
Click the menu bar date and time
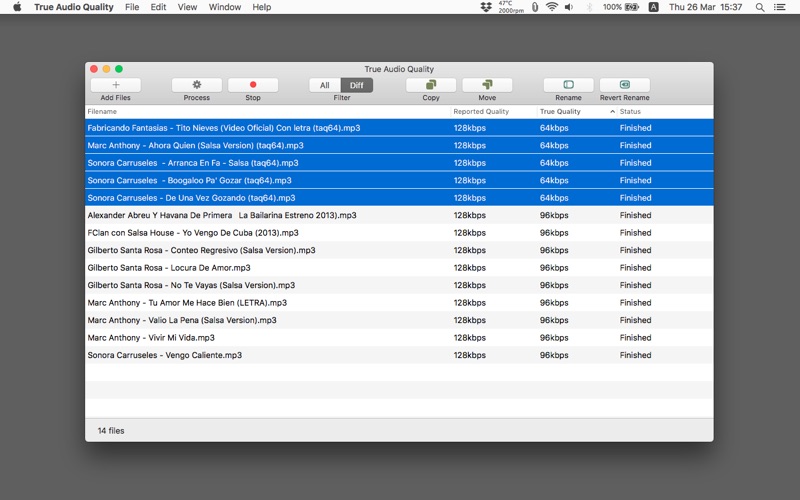(705, 7)
